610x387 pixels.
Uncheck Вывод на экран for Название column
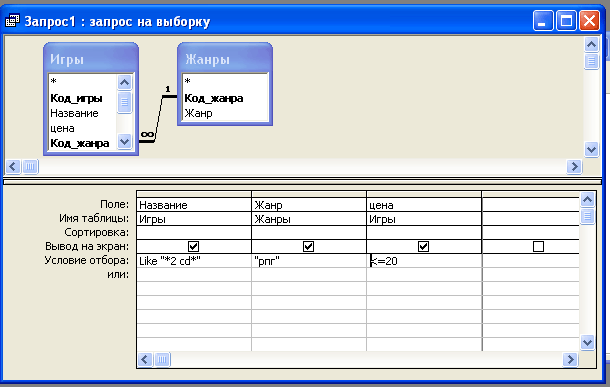(193, 246)
